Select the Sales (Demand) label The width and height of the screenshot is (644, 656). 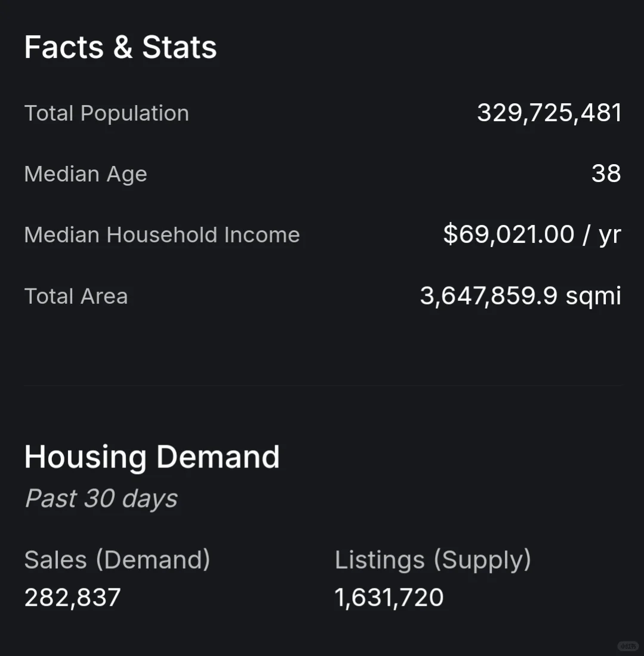tap(117, 560)
